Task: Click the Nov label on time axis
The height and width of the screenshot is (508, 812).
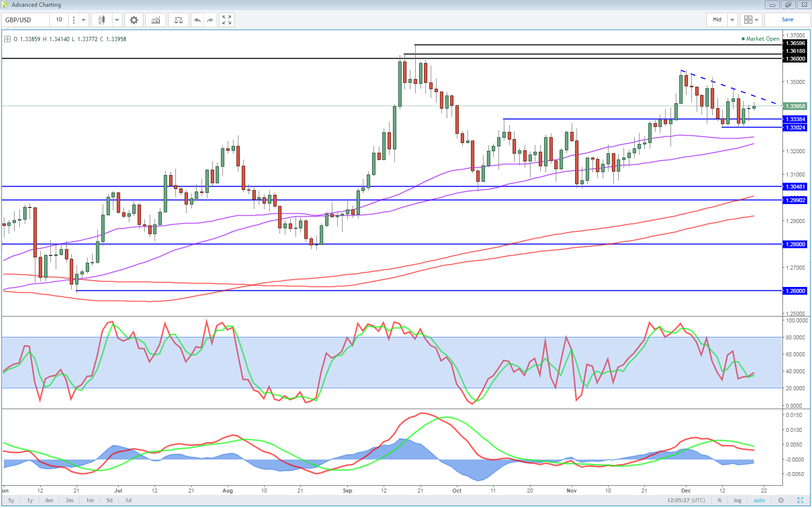Action: pyautogui.click(x=572, y=491)
